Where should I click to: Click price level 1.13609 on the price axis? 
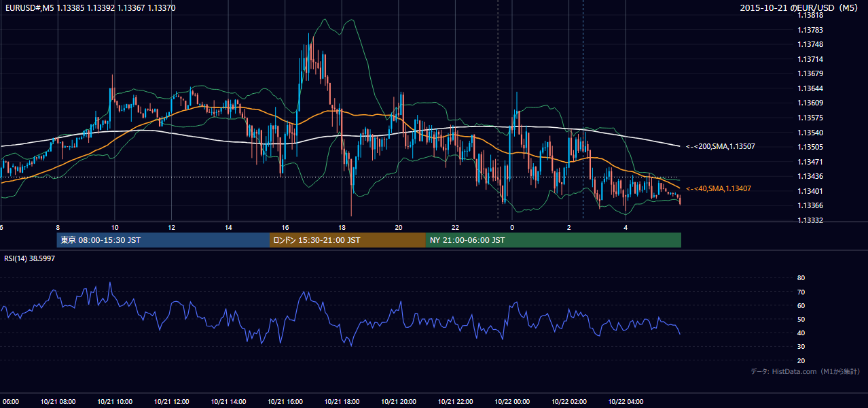click(810, 103)
